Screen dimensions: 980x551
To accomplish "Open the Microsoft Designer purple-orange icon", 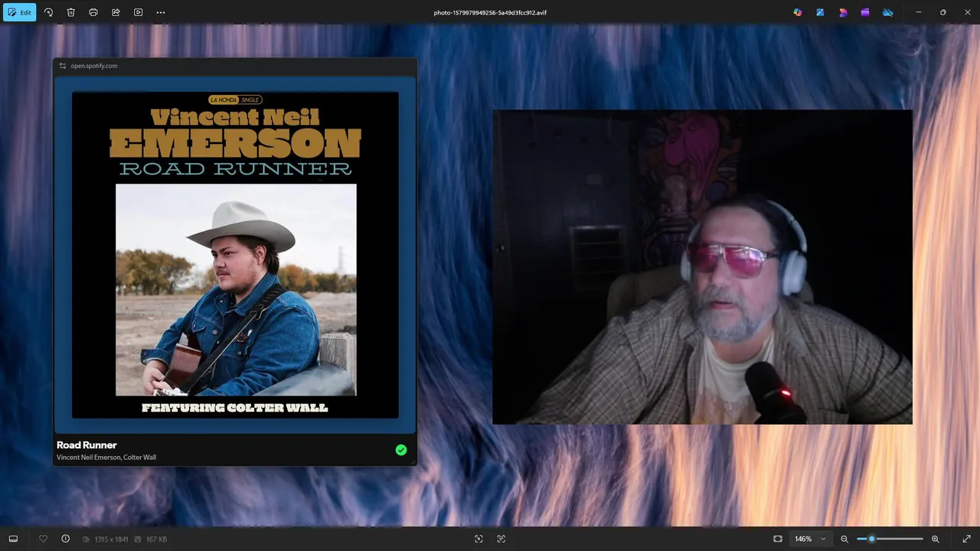I will (843, 12).
